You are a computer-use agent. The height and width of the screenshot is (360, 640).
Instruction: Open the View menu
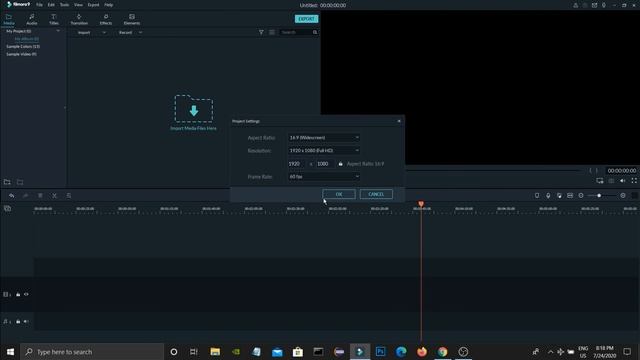coord(78,5)
